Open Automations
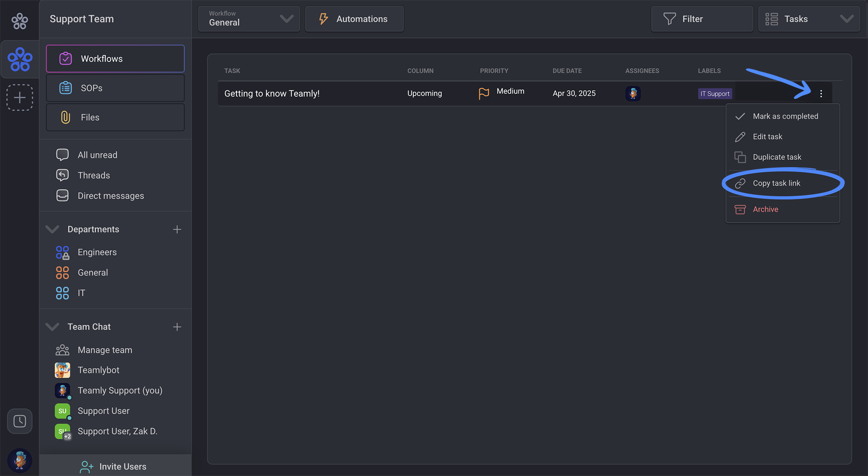 [354, 19]
